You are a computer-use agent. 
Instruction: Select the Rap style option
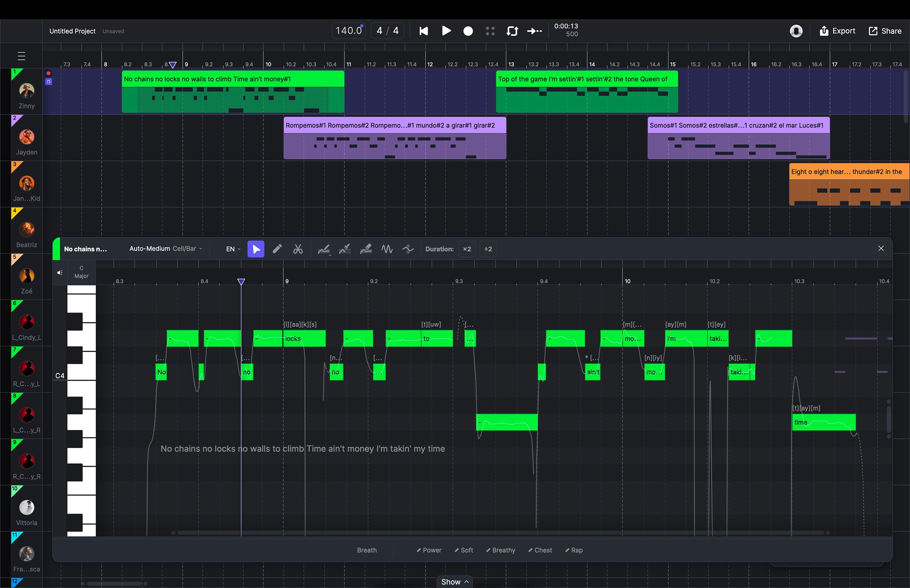pos(574,550)
